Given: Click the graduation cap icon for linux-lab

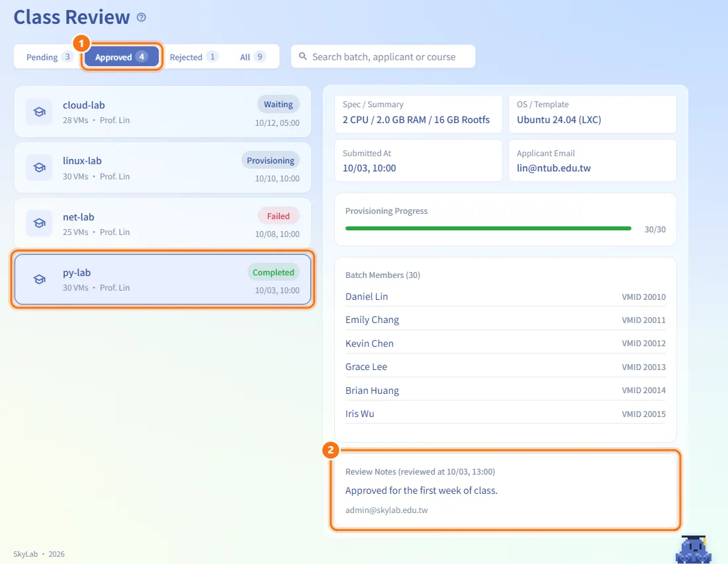Looking at the screenshot, I should pyautogui.click(x=40, y=167).
